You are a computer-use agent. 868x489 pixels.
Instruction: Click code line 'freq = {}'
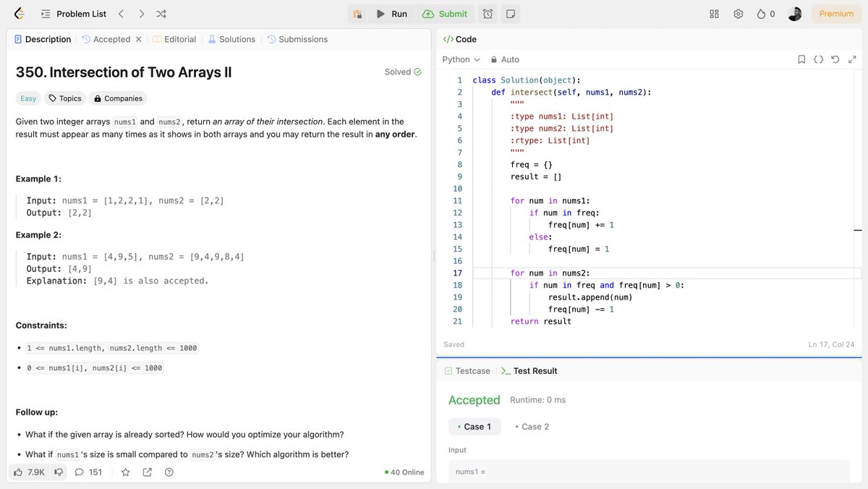[532, 165]
